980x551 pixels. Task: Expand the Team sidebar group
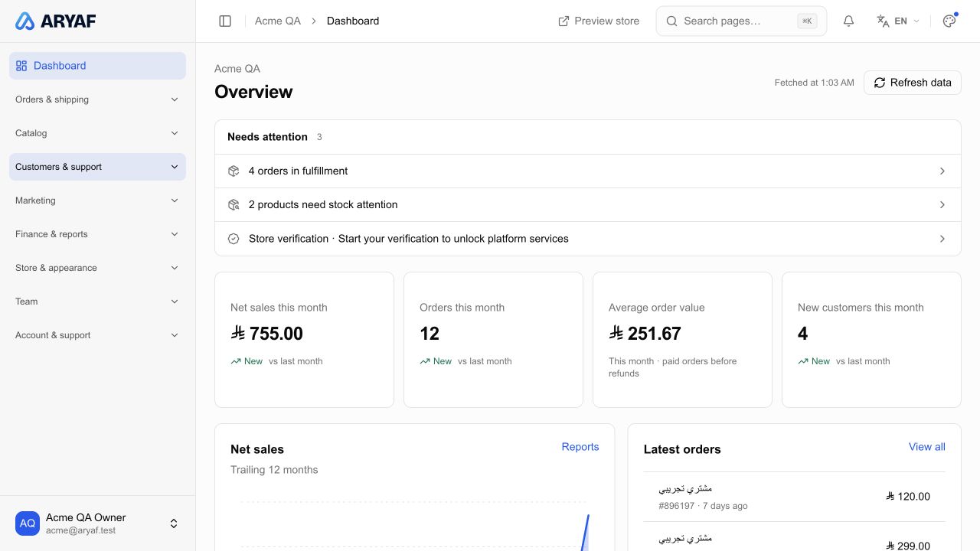(x=97, y=302)
